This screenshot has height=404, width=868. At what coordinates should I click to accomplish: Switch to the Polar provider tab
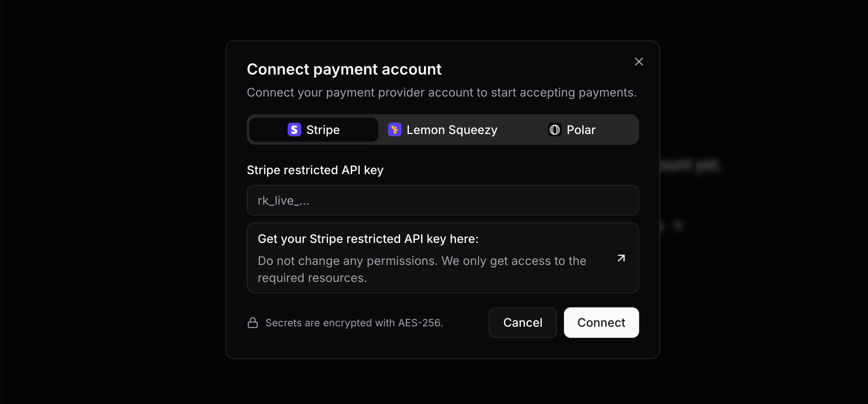[x=572, y=130]
